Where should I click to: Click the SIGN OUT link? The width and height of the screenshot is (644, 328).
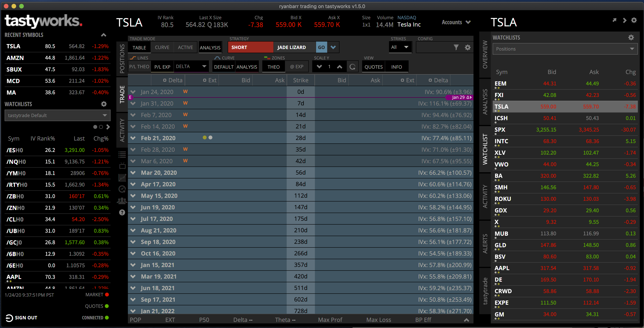26,318
